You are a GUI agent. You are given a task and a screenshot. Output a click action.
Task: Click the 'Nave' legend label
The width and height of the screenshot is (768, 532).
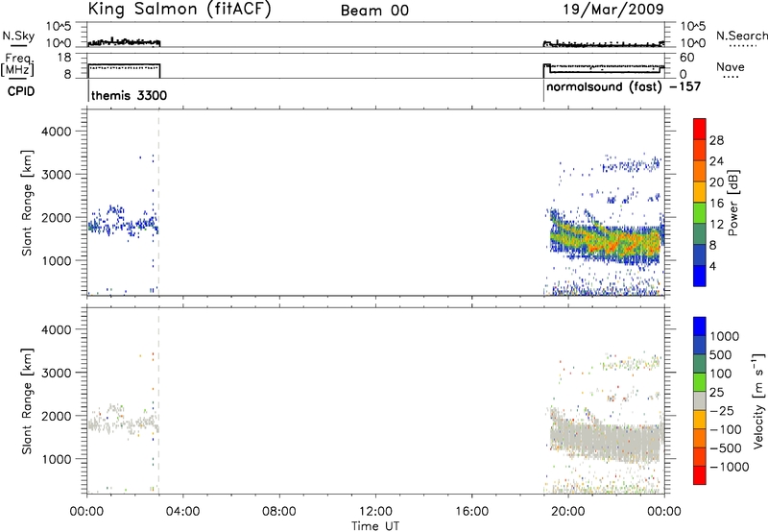click(x=731, y=66)
